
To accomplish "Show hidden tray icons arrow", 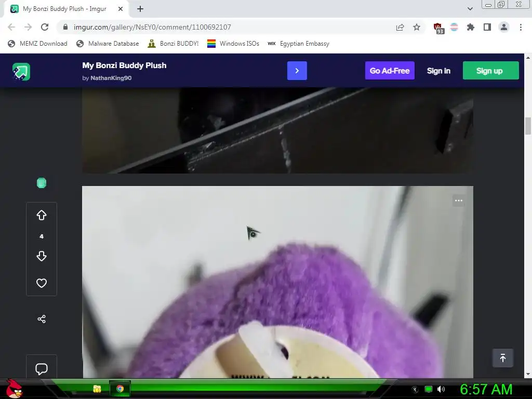I will click(x=415, y=390).
